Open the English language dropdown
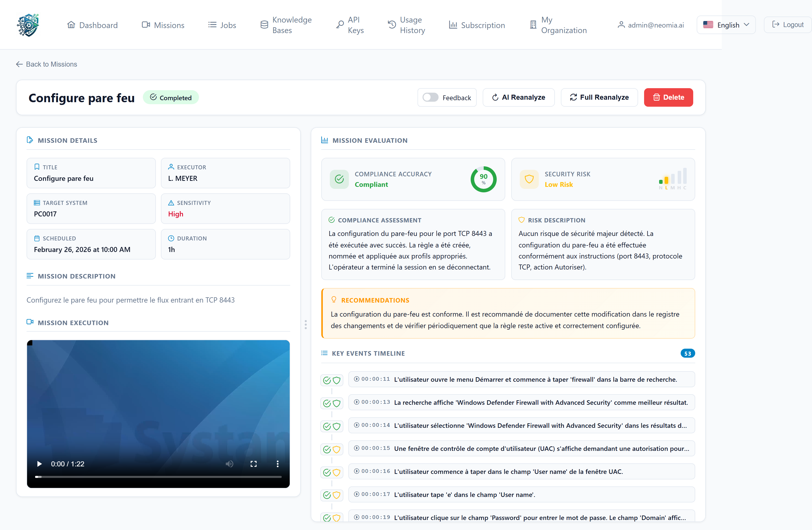 click(x=726, y=25)
